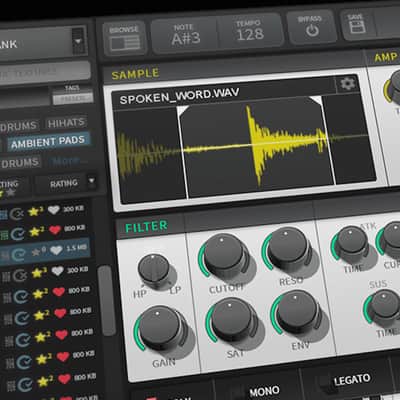This screenshot has width=400, height=400.
Task: Adjust the HP/LP filter type knob
Action: click(x=154, y=270)
